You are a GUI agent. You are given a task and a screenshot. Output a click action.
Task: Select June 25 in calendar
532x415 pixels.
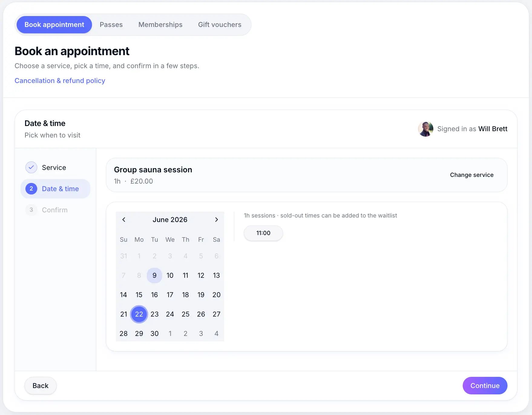pyautogui.click(x=186, y=314)
